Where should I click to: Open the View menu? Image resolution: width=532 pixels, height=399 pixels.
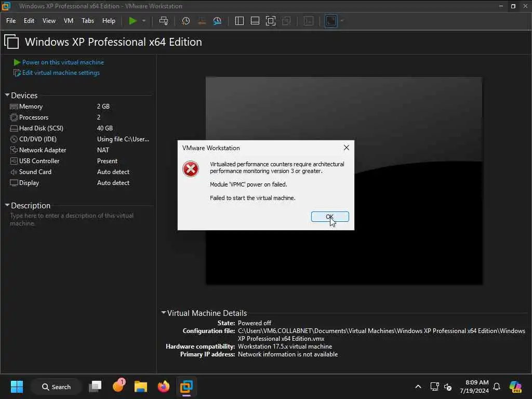pyautogui.click(x=49, y=21)
